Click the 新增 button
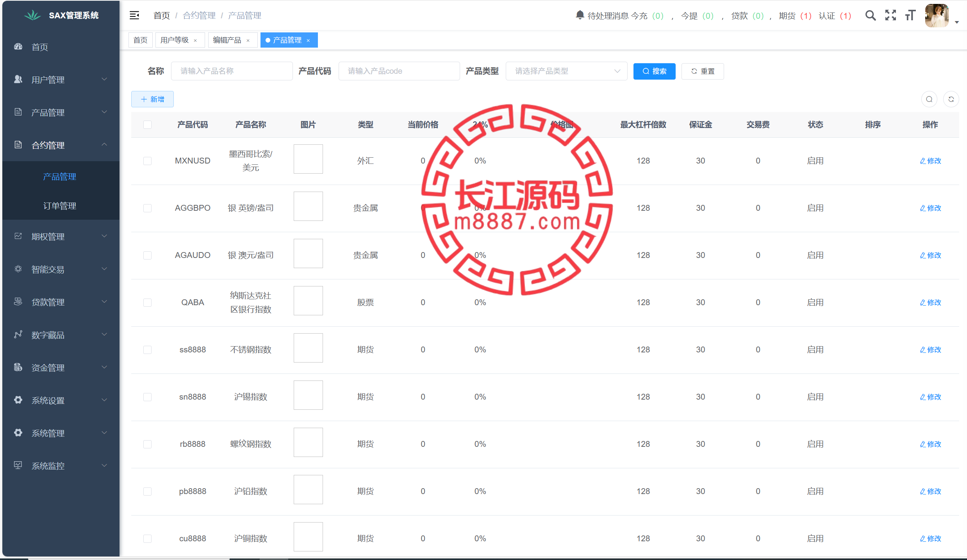This screenshot has width=967, height=560. [x=152, y=99]
